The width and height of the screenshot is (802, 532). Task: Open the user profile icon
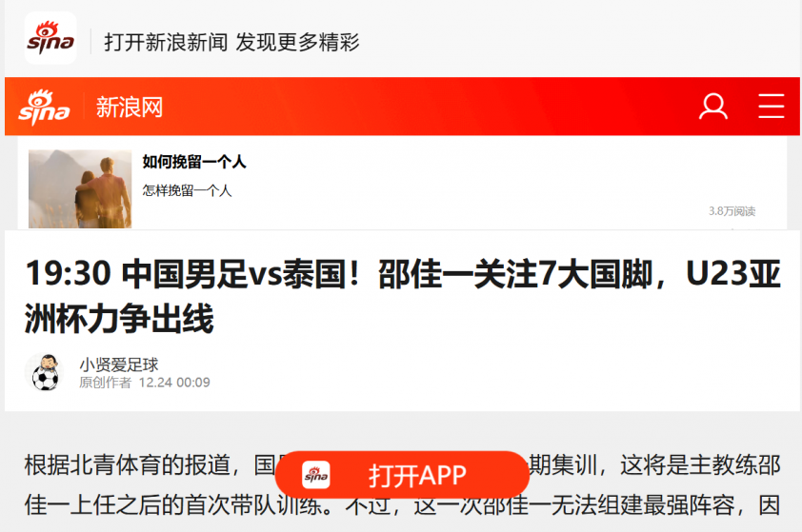tap(713, 107)
